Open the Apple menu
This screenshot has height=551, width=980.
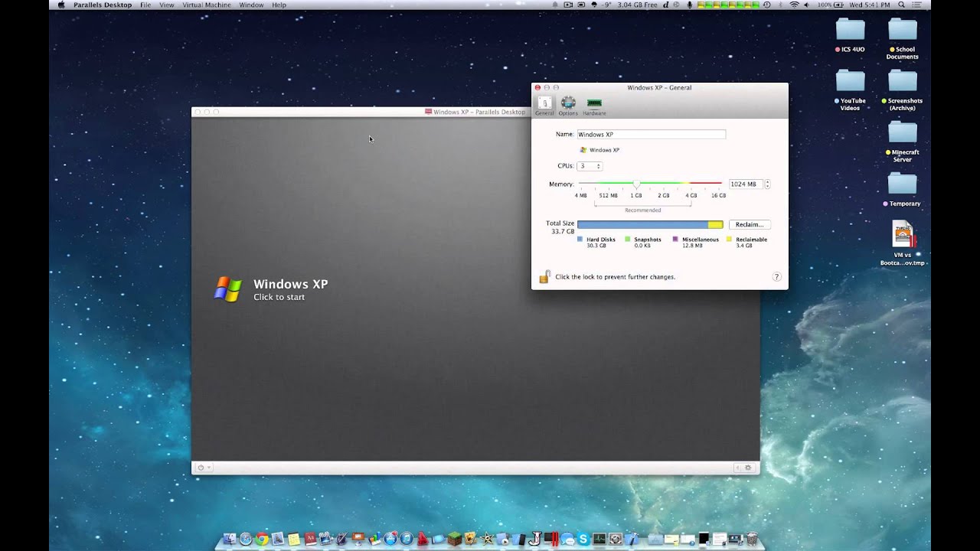tap(61, 5)
